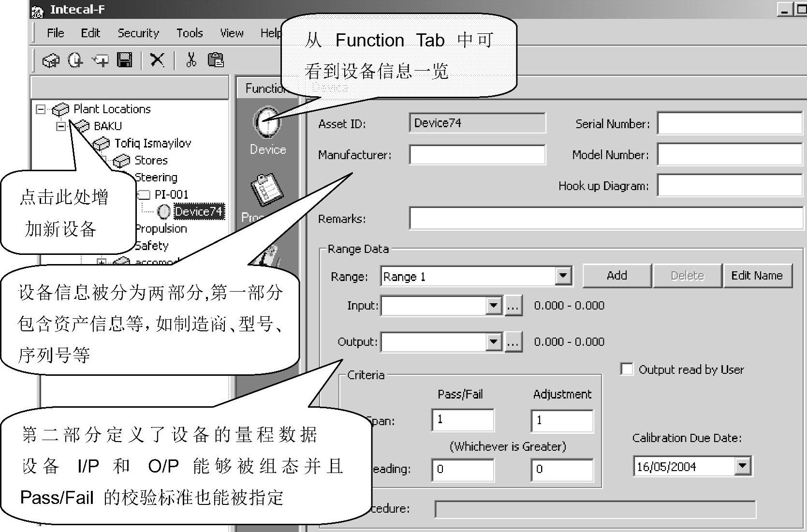Image resolution: width=807 pixels, height=532 pixels.
Task: Select the Tofiq Ismayilov tree item
Action: coord(153,144)
